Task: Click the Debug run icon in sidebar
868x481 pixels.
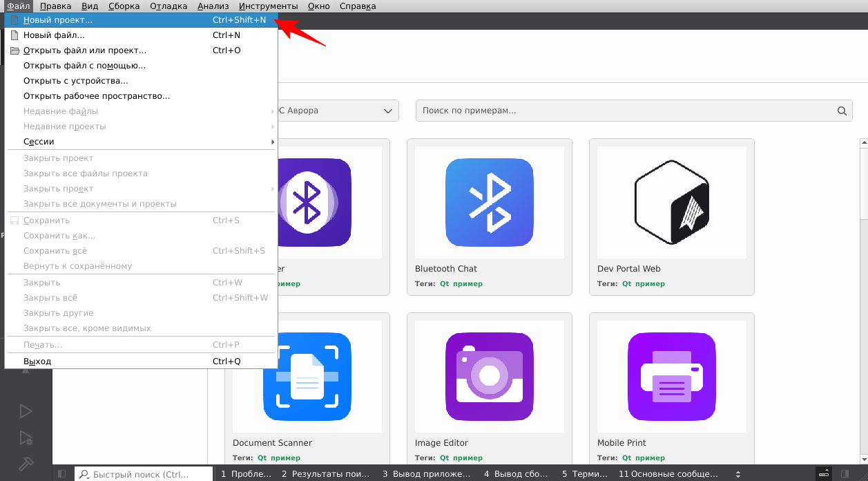Action: [26, 437]
